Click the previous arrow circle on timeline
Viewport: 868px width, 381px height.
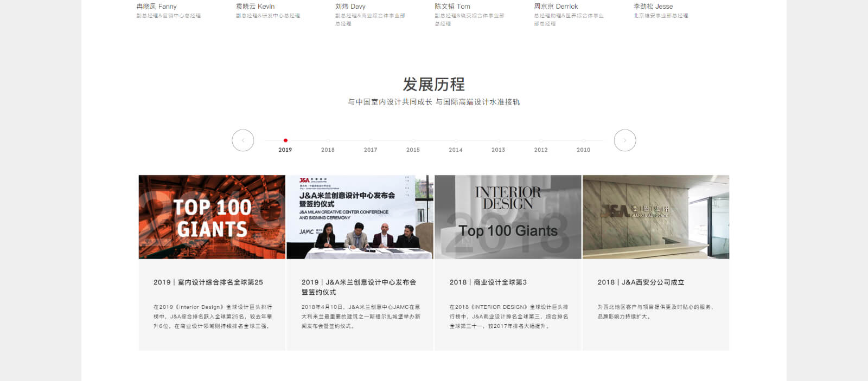pos(242,140)
